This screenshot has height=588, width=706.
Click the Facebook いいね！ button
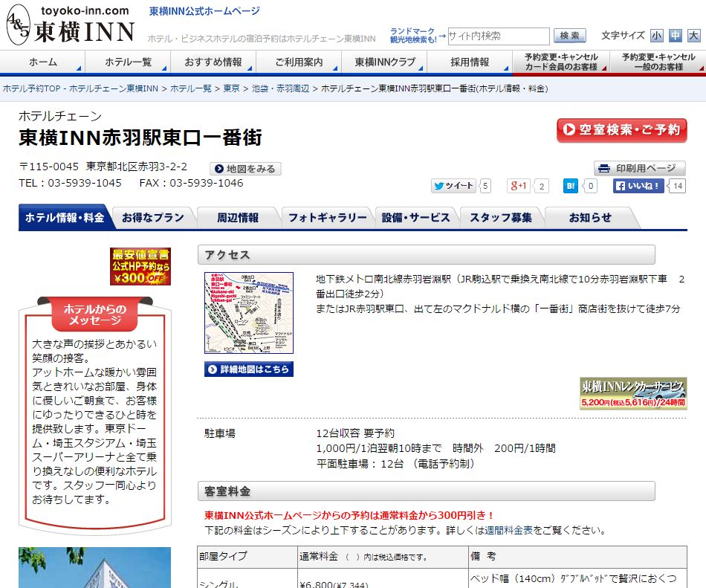point(638,186)
